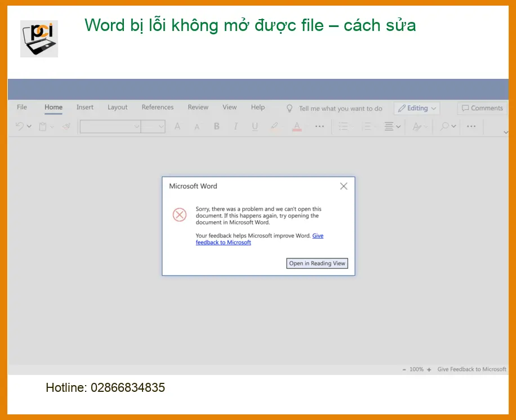Expand the Undo dropdown arrow

tap(29, 126)
